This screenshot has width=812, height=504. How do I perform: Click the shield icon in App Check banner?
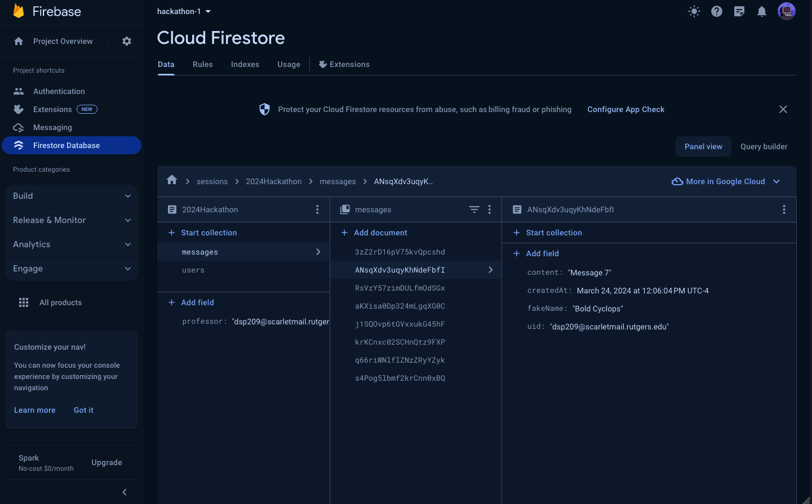pyautogui.click(x=264, y=109)
